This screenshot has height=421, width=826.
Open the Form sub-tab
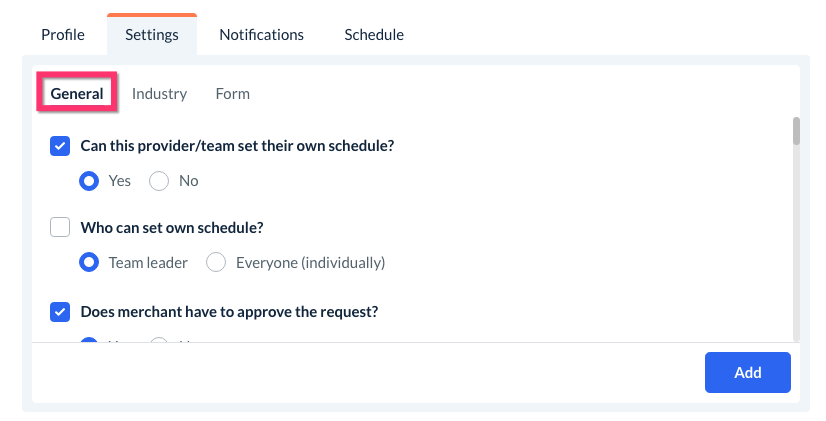click(x=232, y=94)
